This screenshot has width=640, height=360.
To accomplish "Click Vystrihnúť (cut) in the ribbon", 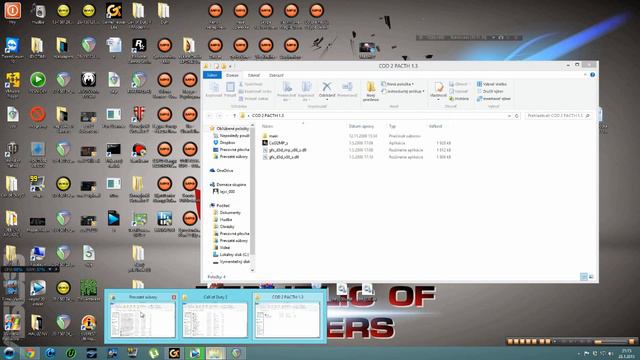I will tap(251, 84).
